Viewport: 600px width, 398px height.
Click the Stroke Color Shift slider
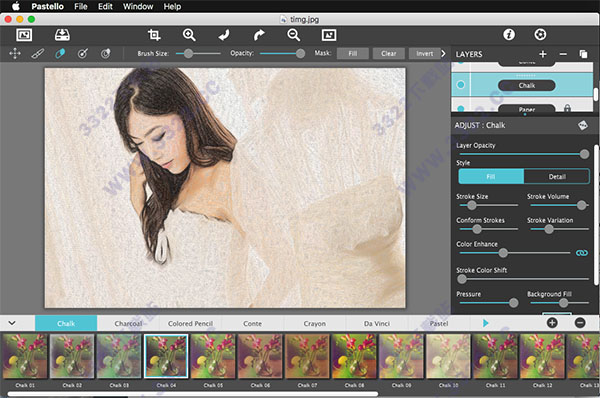522,279
